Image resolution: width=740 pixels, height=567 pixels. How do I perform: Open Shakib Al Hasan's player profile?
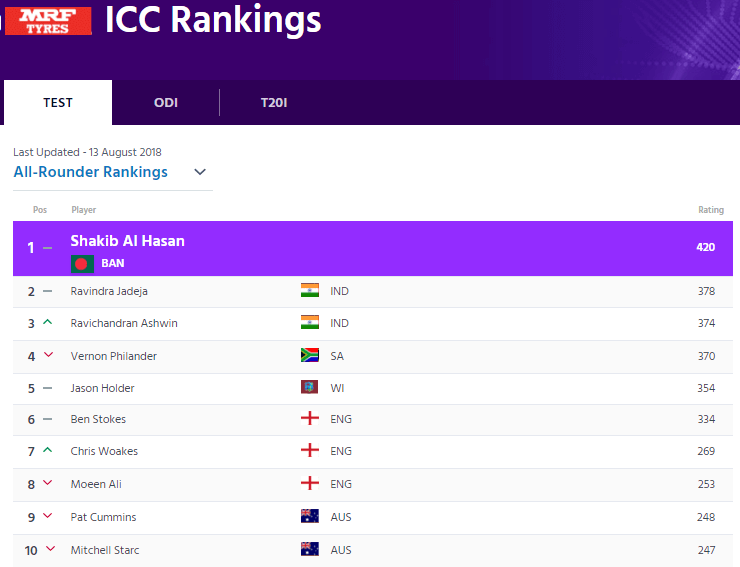(127, 241)
